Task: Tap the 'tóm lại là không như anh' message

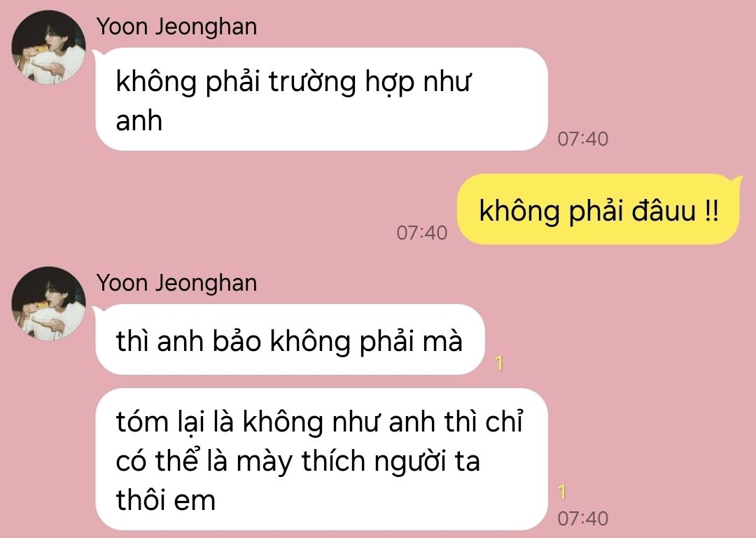Action: click(x=321, y=460)
